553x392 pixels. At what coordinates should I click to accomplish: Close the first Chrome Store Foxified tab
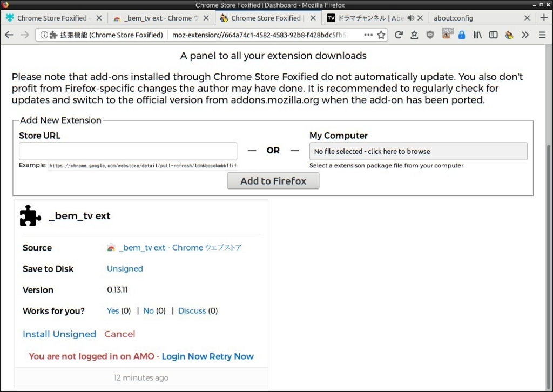coord(99,18)
